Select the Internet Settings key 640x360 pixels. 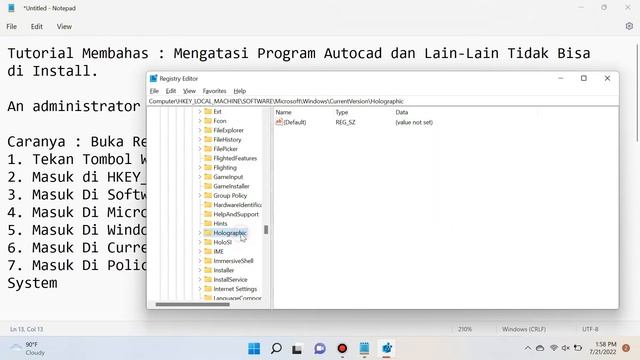coord(235,289)
